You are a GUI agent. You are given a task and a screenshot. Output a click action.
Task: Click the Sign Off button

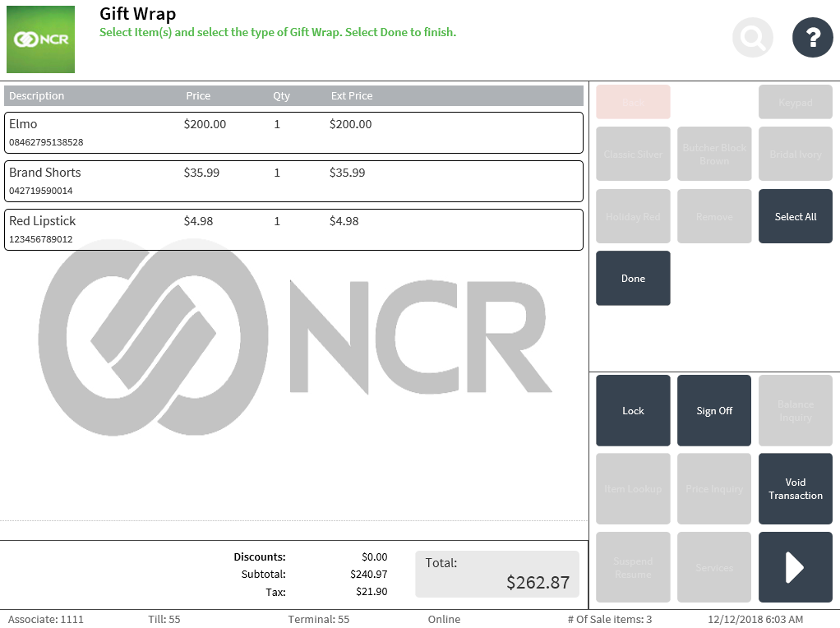[x=714, y=410]
